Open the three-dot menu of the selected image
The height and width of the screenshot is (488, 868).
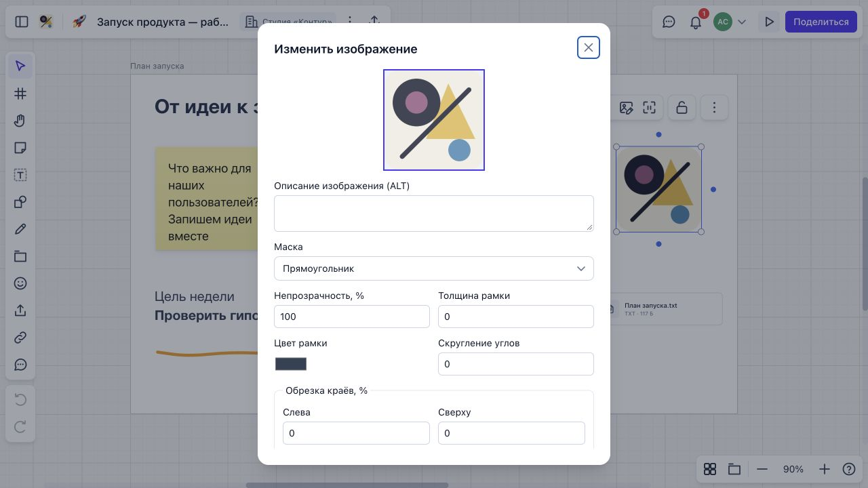714,107
